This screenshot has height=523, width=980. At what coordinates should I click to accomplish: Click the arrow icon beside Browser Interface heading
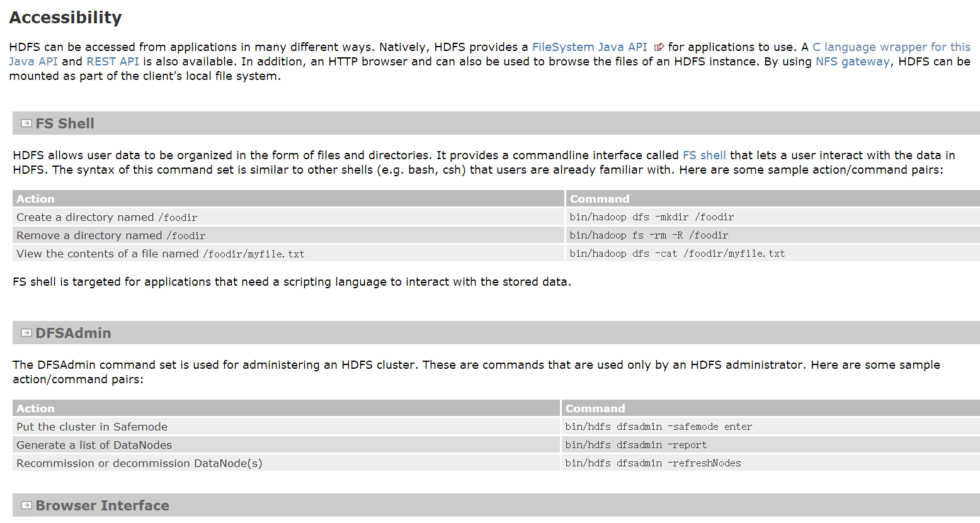coord(26,505)
